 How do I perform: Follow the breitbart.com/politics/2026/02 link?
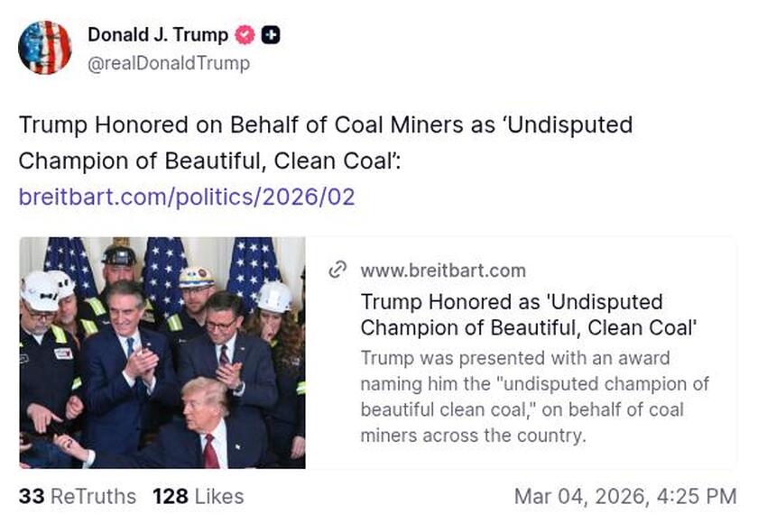pyautogui.click(x=187, y=197)
